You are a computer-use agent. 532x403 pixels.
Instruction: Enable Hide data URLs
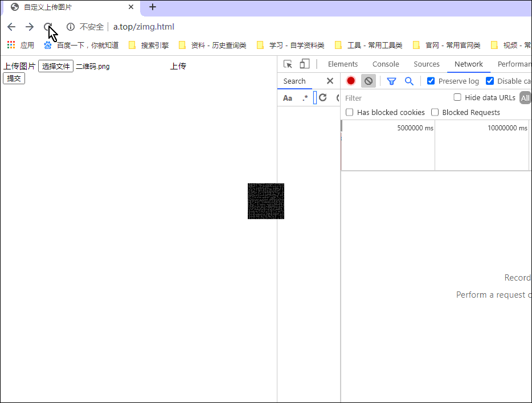coord(457,97)
